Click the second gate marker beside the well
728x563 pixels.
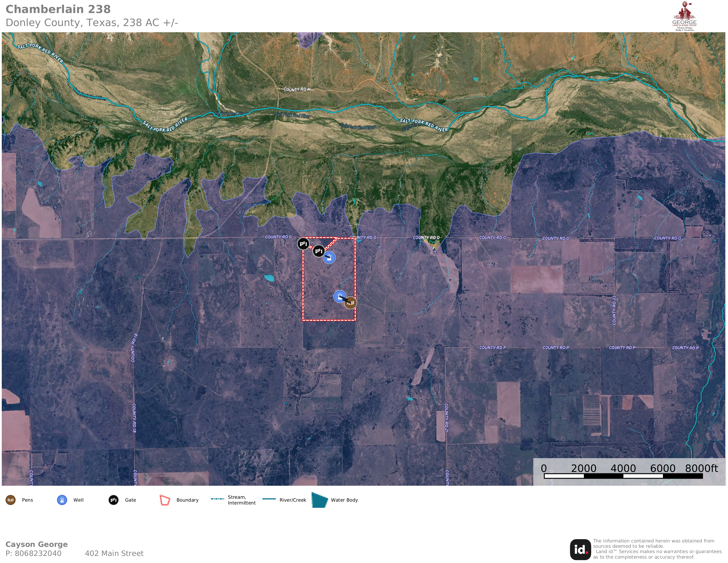point(318,251)
